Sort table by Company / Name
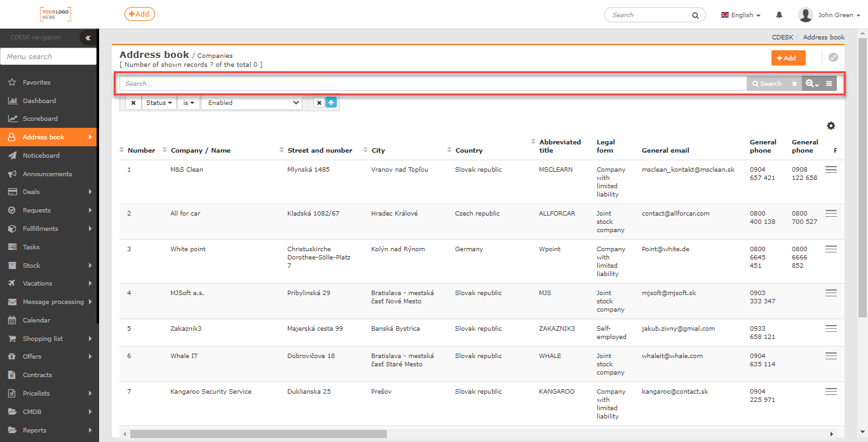The width and height of the screenshot is (868, 442). [x=201, y=151]
